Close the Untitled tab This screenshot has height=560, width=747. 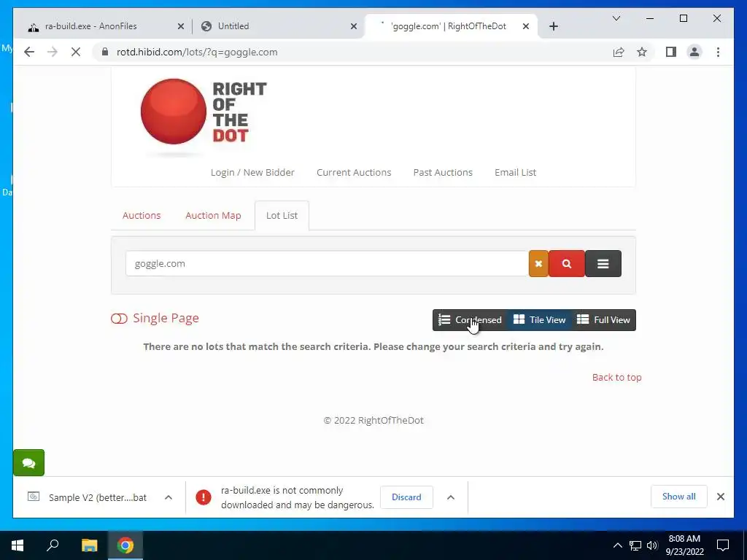click(x=354, y=26)
